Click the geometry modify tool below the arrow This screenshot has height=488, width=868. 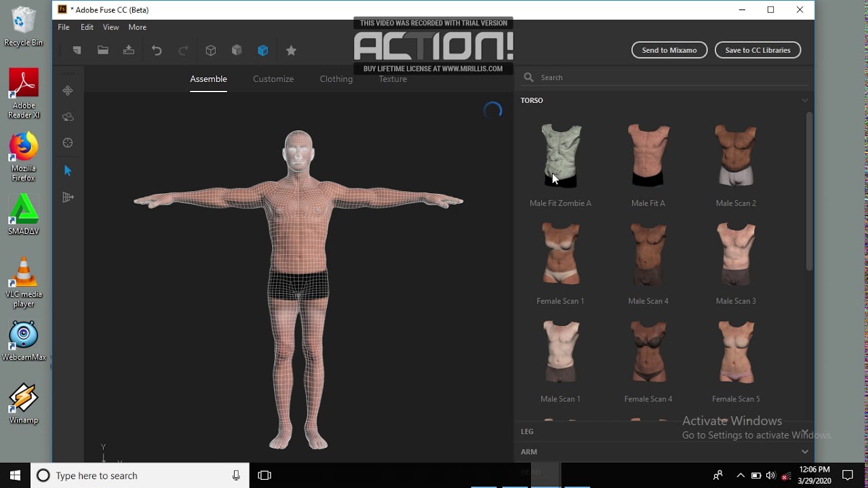click(68, 197)
